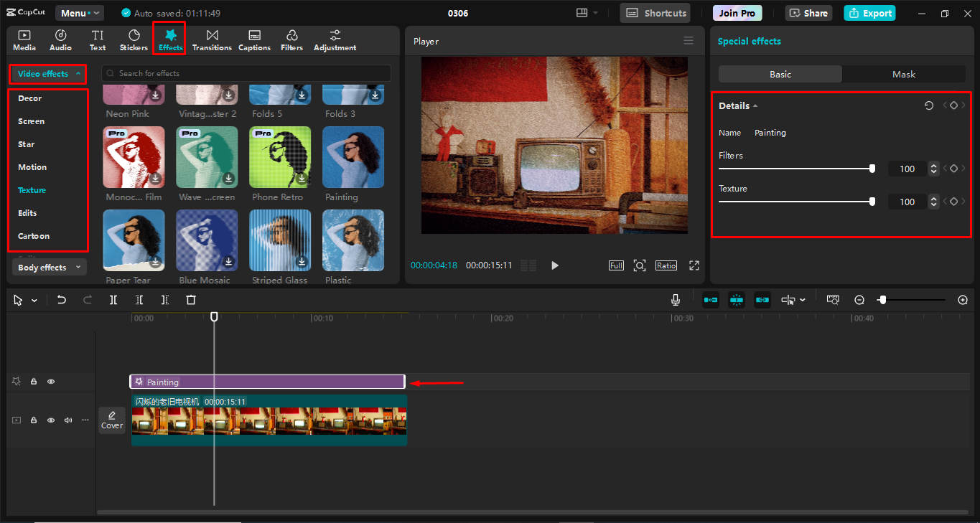980x523 pixels.
Task: Collapse the Video effects category list
Action: [x=48, y=74]
